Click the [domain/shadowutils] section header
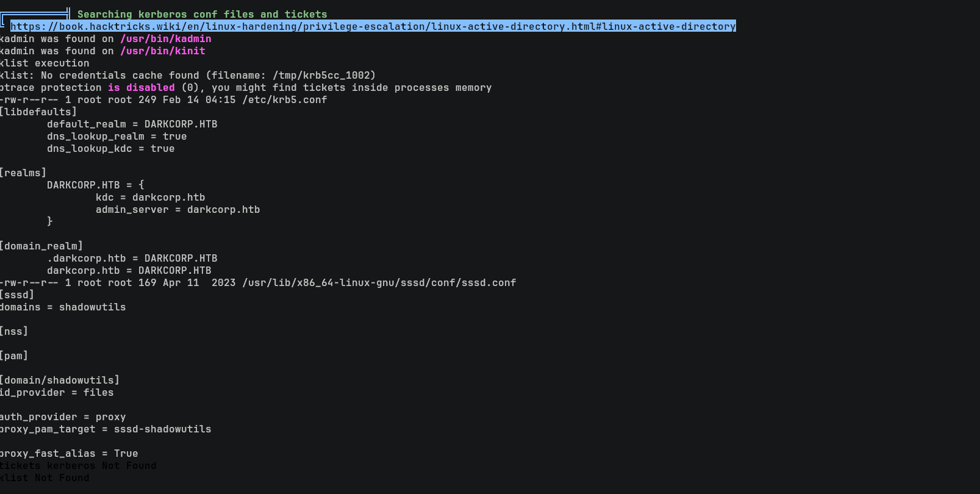This screenshot has height=494, width=980. point(59,380)
